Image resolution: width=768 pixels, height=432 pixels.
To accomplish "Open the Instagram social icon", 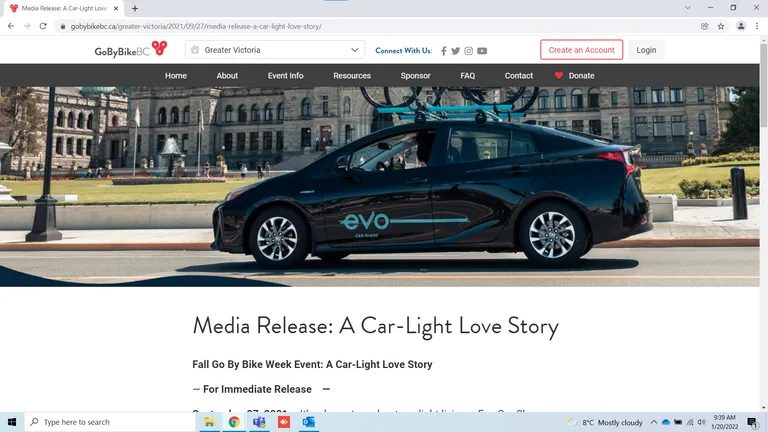I will coord(469,51).
